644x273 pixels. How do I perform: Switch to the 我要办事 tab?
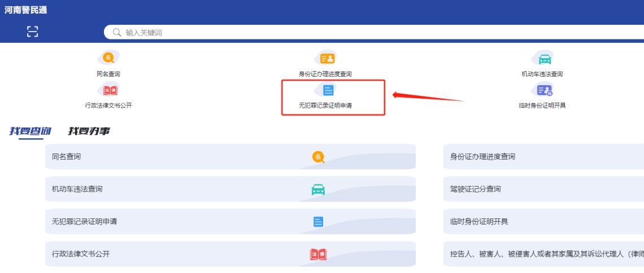click(89, 131)
